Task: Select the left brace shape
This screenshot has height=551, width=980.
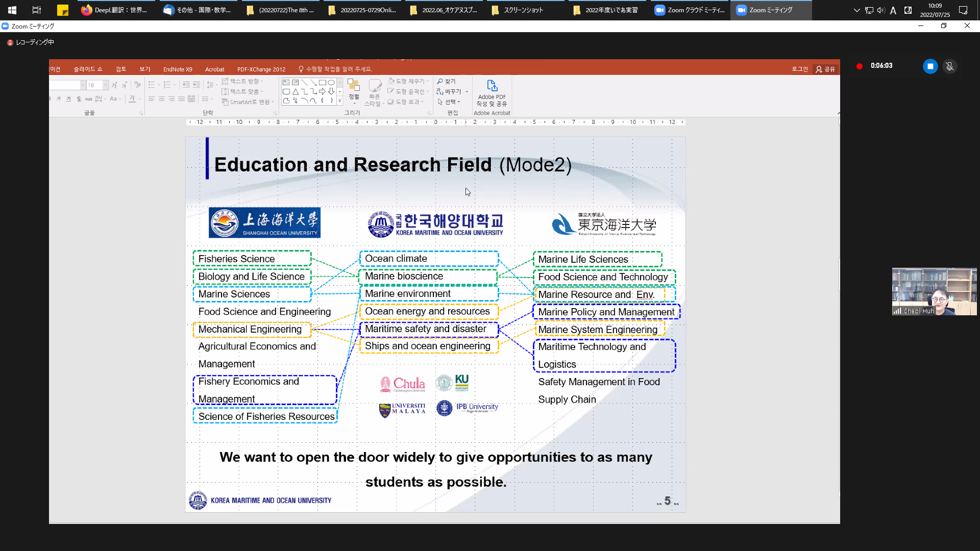Action: click(x=322, y=101)
